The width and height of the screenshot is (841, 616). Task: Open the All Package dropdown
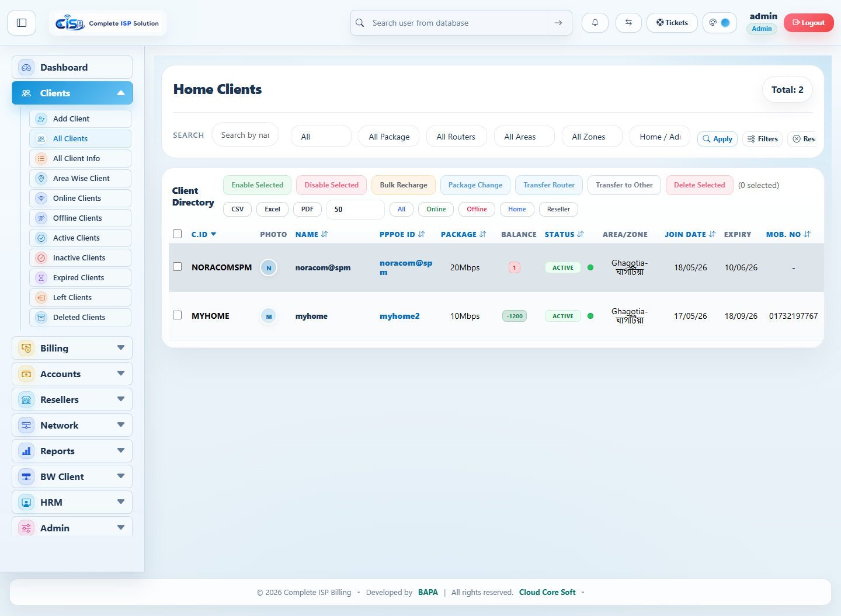point(389,137)
